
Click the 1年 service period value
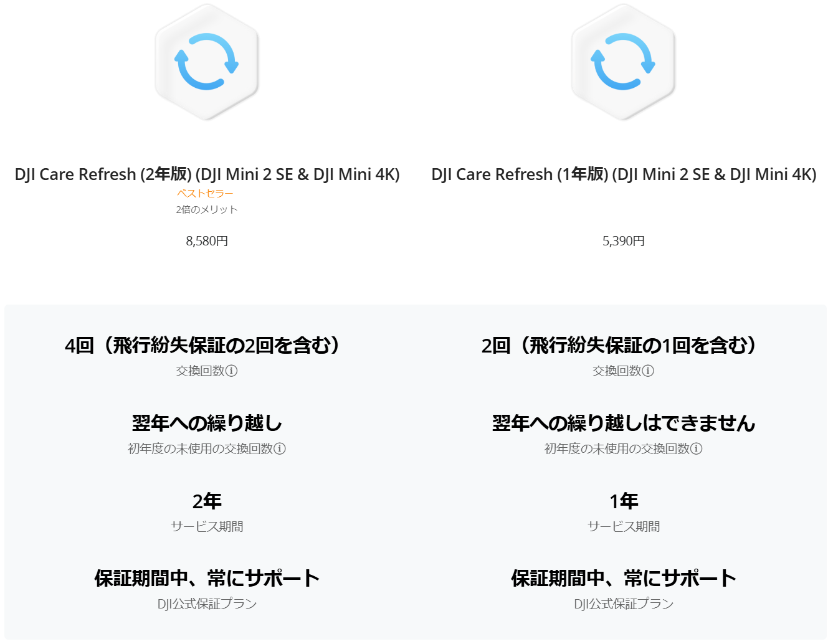click(x=624, y=501)
